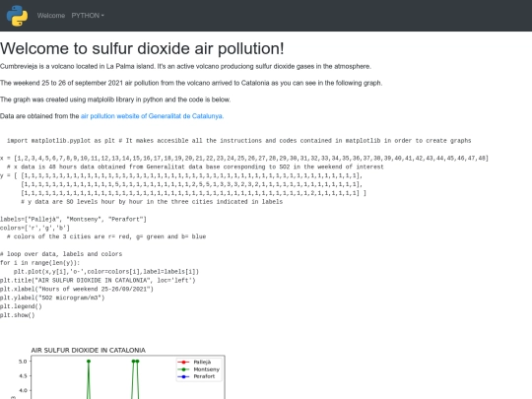Click the 'graph was created using matplolib' sentence
Image resolution: width=532 pixels, height=399 pixels.
pos(115,100)
